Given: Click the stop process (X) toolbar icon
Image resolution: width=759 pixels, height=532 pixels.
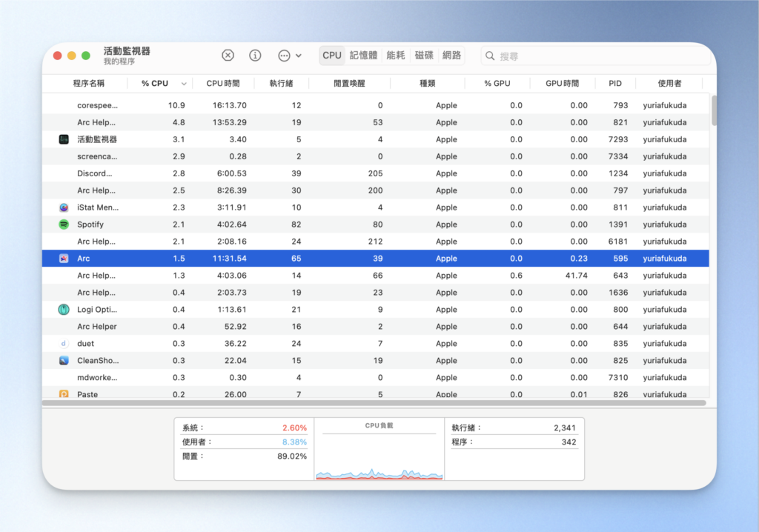Looking at the screenshot, I should click(x=228, y=55).
